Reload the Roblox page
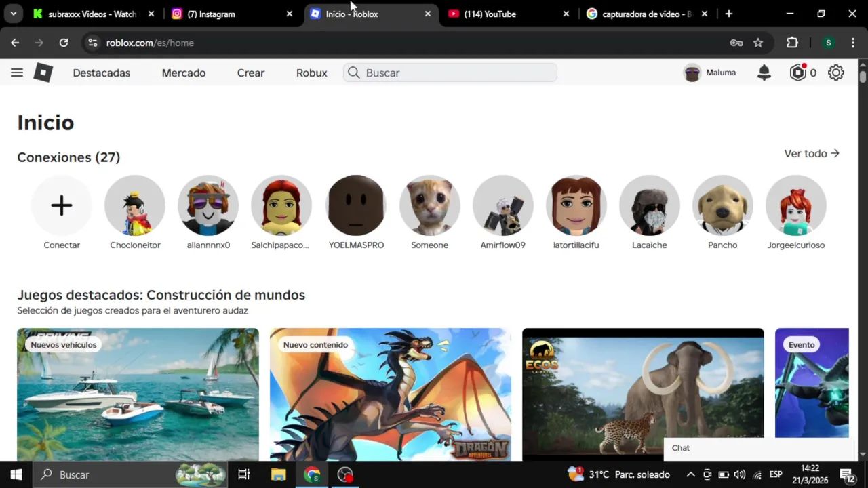This screenshot has height=488, width=868. [64, 43]
